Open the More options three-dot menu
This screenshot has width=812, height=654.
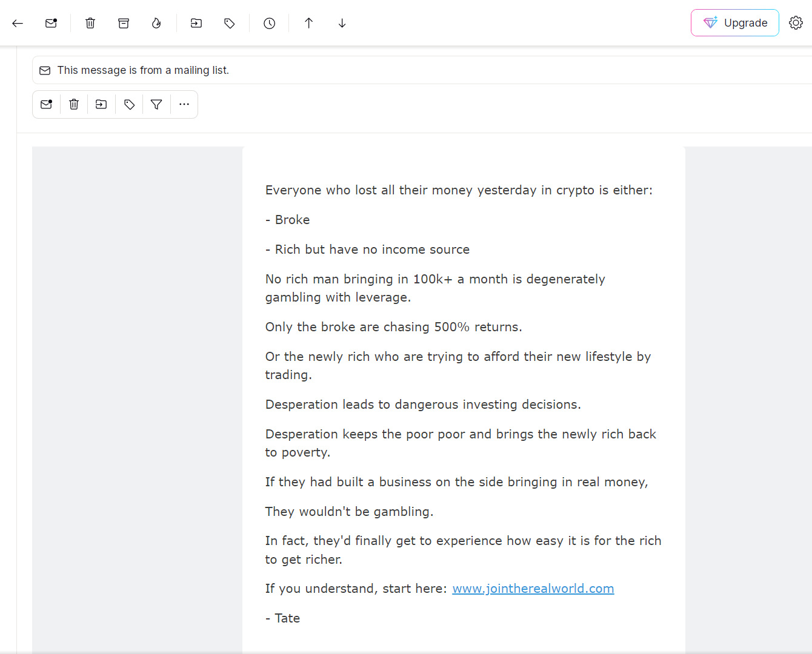(x=184, y=104)
